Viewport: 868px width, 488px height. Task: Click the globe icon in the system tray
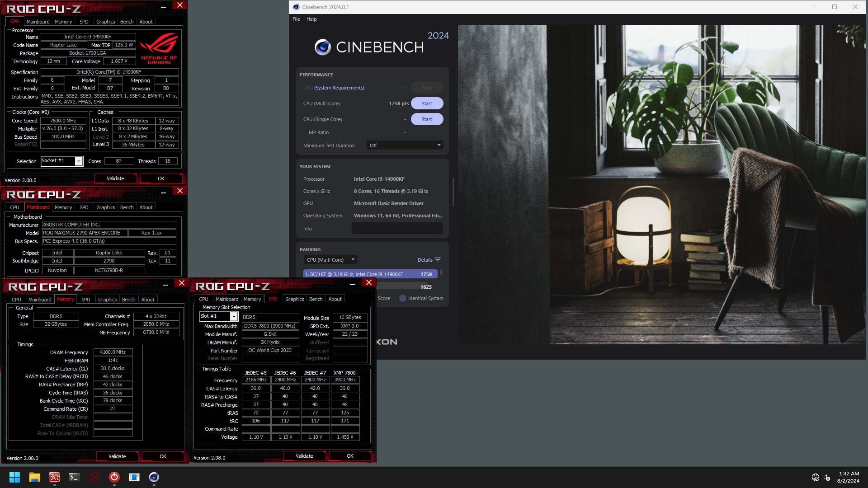816,477
